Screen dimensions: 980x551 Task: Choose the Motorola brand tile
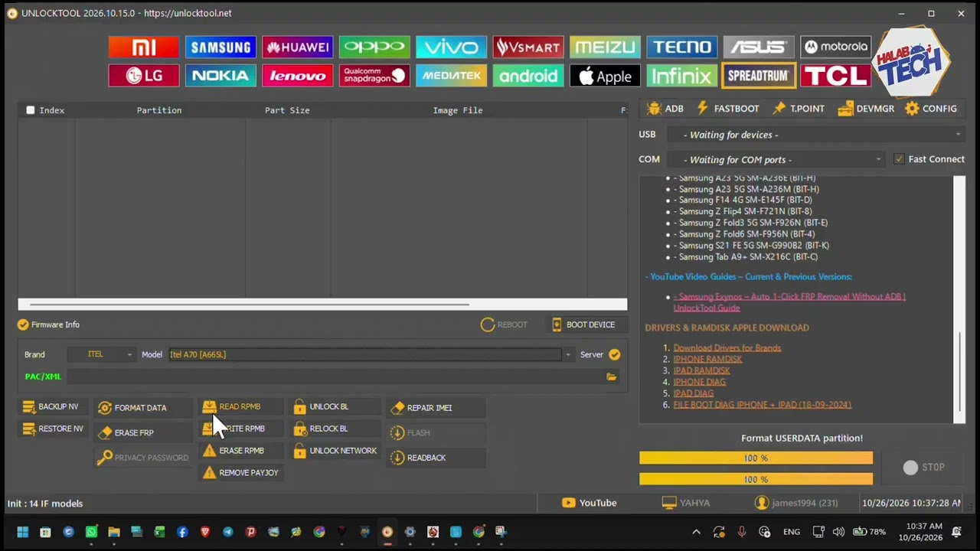(x=835, y=47)
